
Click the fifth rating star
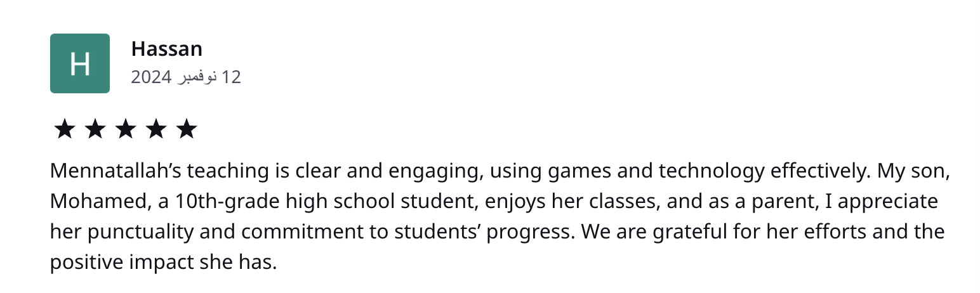pos(187,129)
